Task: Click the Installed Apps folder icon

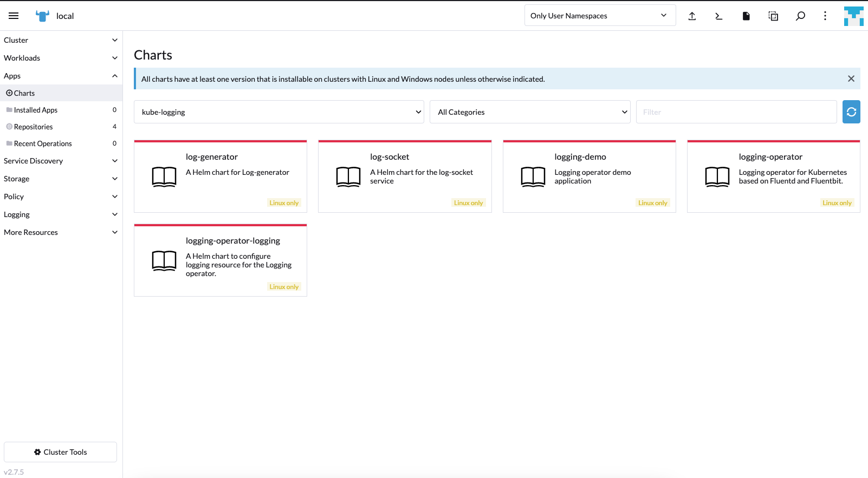Action: (x=9, y=110)
